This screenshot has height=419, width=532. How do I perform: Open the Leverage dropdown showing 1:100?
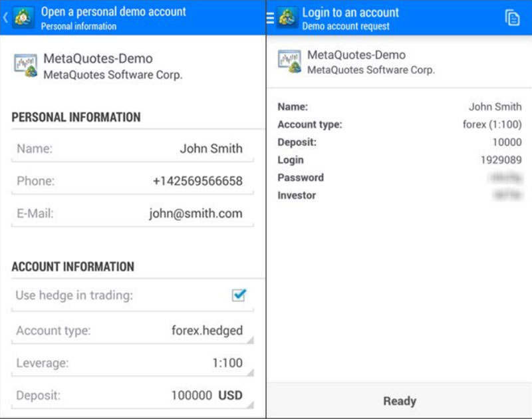132,362
